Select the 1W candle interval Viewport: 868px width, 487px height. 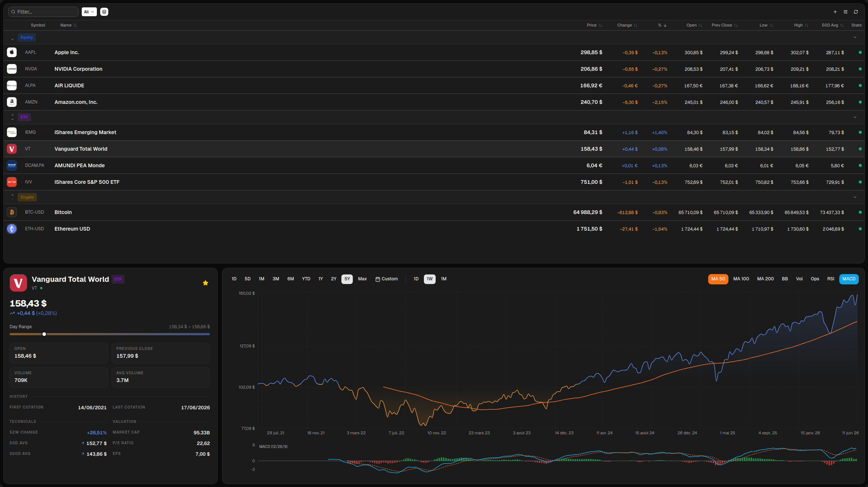click(x=429, y=279)
